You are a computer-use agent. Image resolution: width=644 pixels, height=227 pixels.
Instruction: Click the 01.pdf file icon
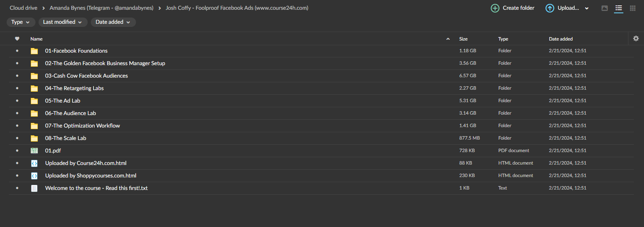[34, 151]
